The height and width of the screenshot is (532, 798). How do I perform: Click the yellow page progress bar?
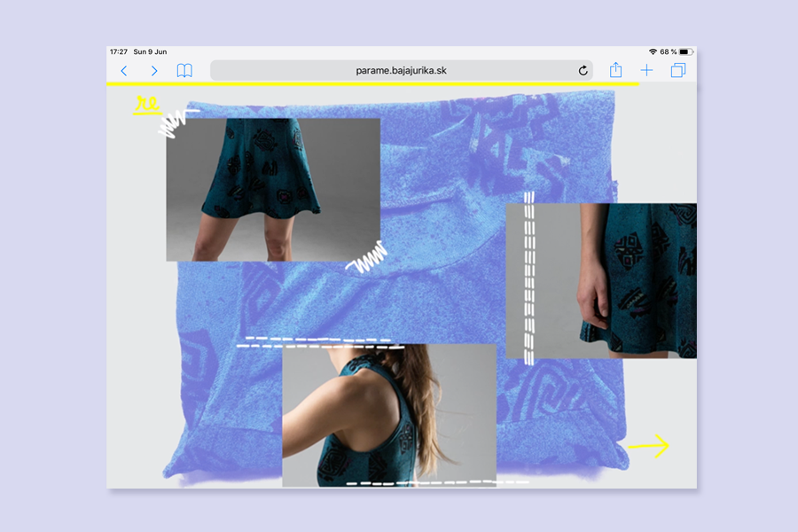[x=372, y=84]
